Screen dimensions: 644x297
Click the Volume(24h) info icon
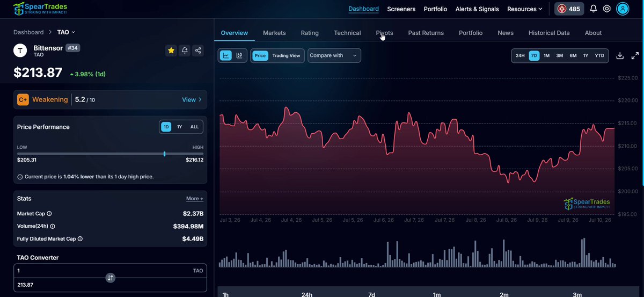point(53,226)
